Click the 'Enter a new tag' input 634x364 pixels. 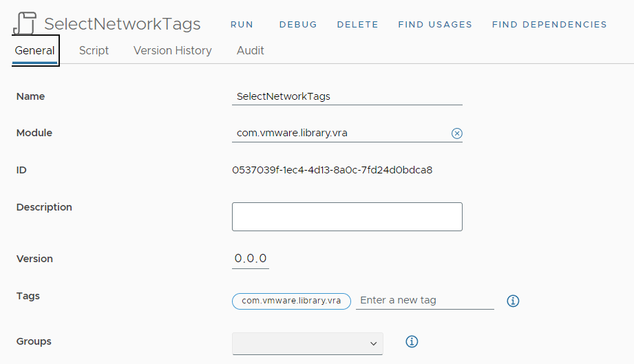[424, 301]
